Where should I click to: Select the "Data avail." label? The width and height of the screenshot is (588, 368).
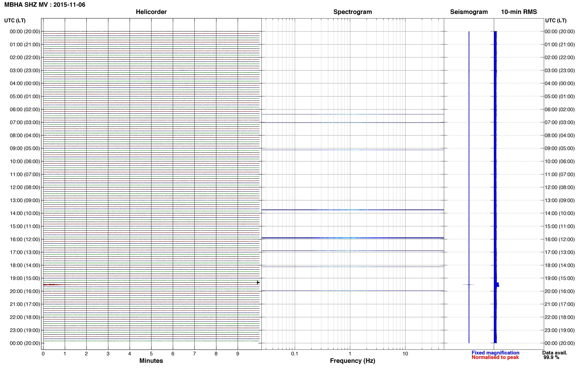[x=555, y=353]
